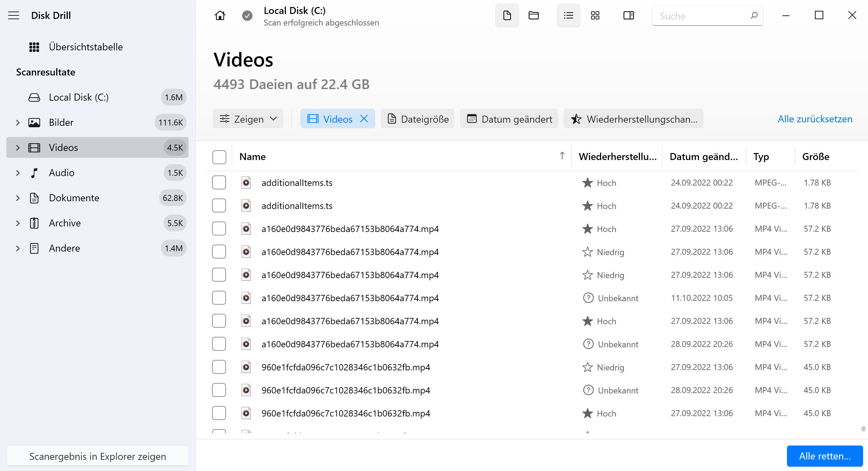868x471 pixels.
Task: Click the Andere file icon in sidebar
Action: point(34,248)
